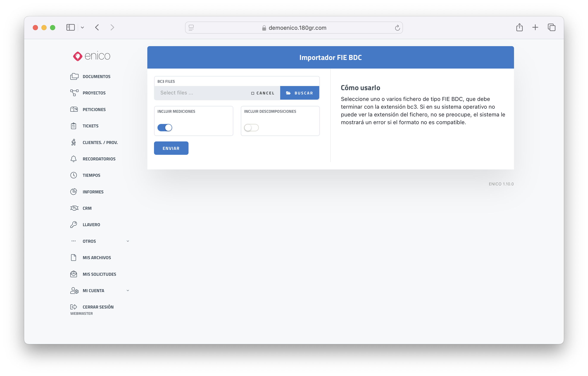Click the Tiempos clock icon
Screen dimensions: 588x376
click(x=74, y=175)
